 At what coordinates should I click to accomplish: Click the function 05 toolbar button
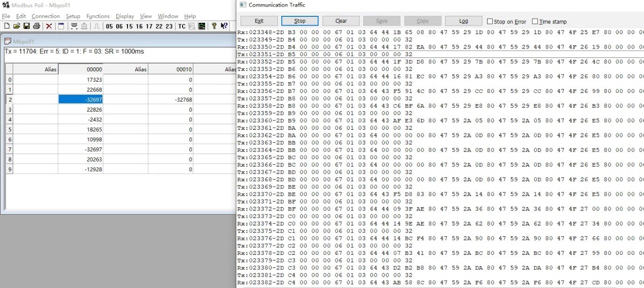point(109,26)
